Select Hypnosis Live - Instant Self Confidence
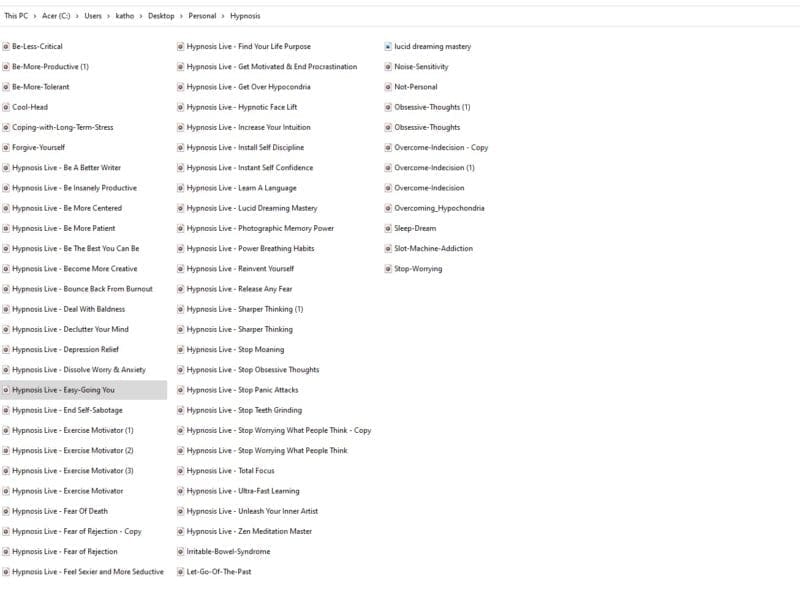 pyautogui.click(x=250, y=167)
